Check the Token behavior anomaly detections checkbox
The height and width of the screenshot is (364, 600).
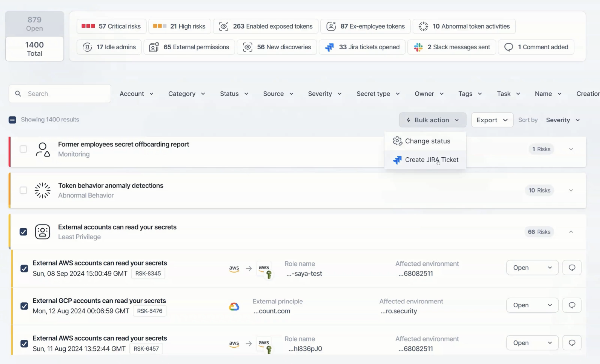(x=23, y=190)
